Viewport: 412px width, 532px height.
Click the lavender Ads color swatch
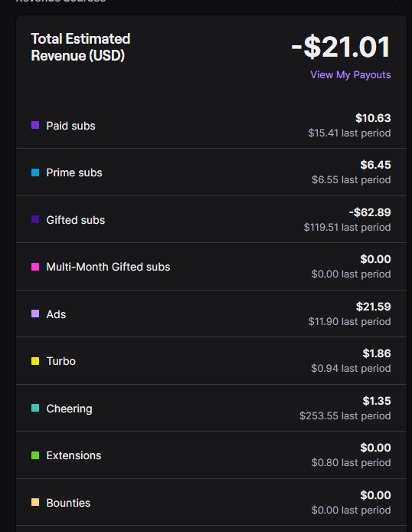tap(35, 314)
